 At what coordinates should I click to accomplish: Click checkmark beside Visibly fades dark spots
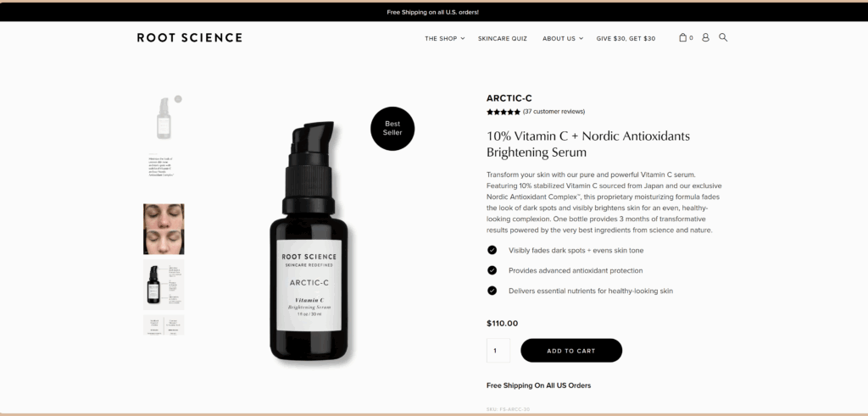[492, 250]
